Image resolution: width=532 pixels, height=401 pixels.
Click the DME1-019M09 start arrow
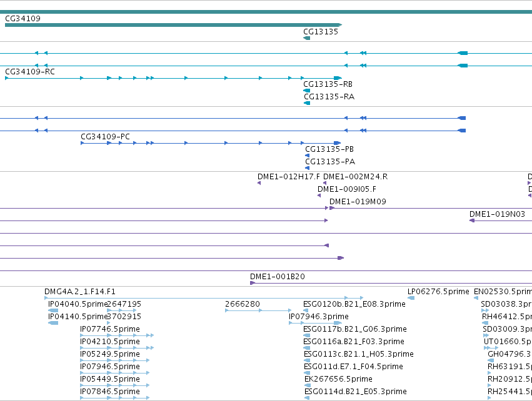click(332, 208)
